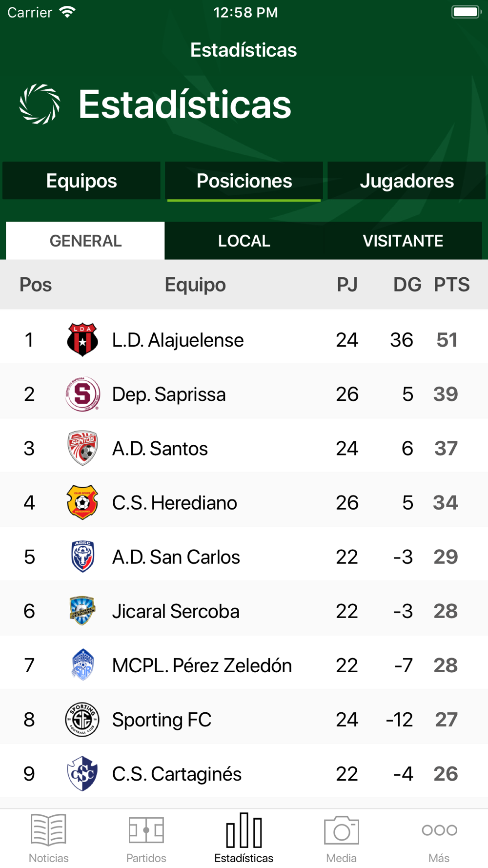Tap the A.D. San Carlos bull crest
The image size is (488, 868).
pyautogui.click(x=82, y=556)
